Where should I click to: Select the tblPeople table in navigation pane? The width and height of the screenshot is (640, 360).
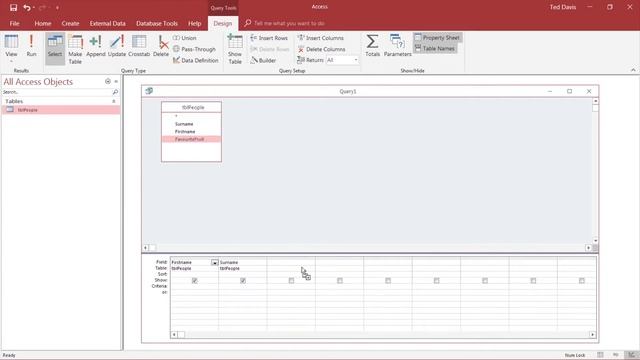click(61, 110)
